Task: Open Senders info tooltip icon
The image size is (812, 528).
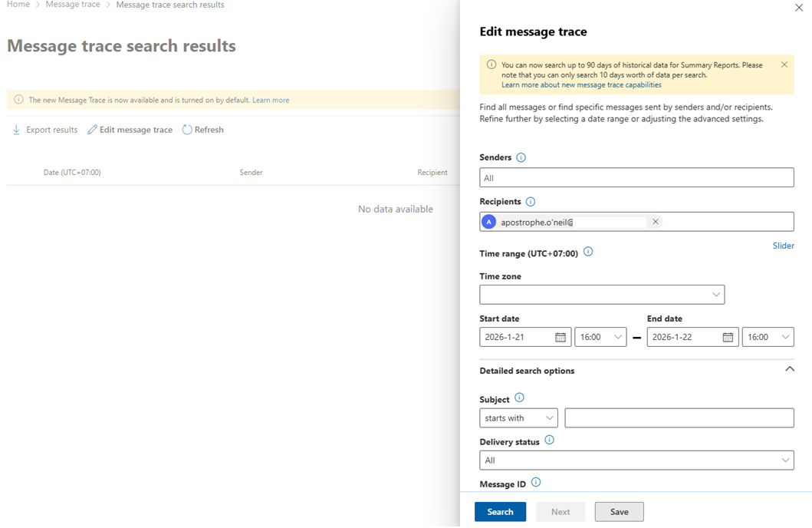Action: click(521, 157)
